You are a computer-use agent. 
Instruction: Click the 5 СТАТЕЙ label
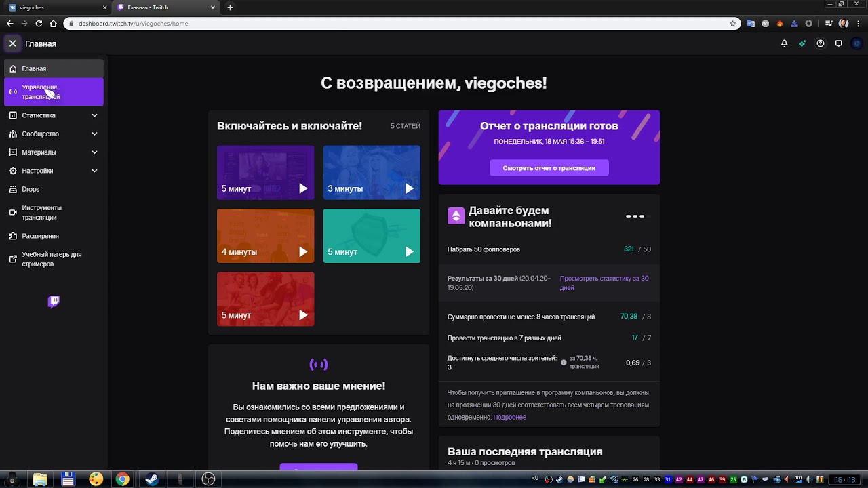(x=406, y=126)
